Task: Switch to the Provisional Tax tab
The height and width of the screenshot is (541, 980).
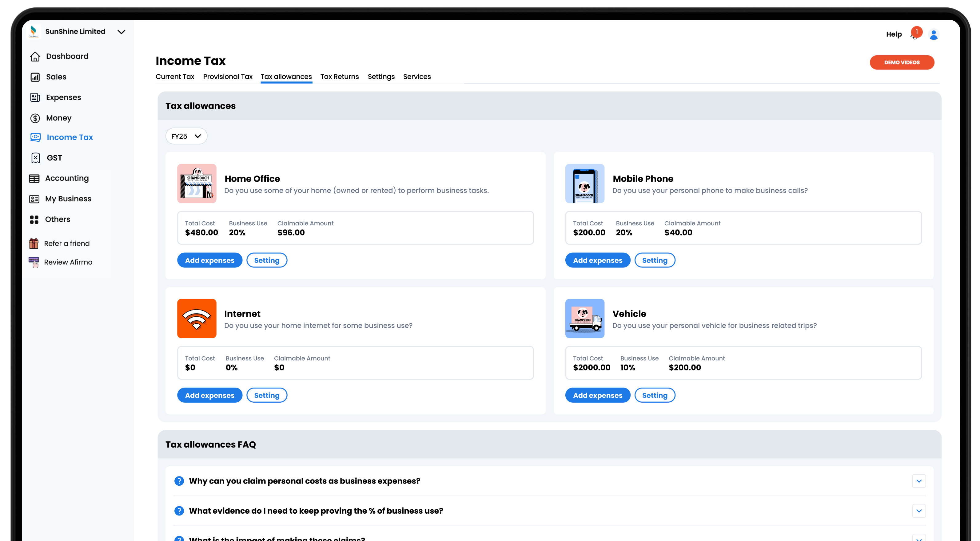Action: click(228, 77)
